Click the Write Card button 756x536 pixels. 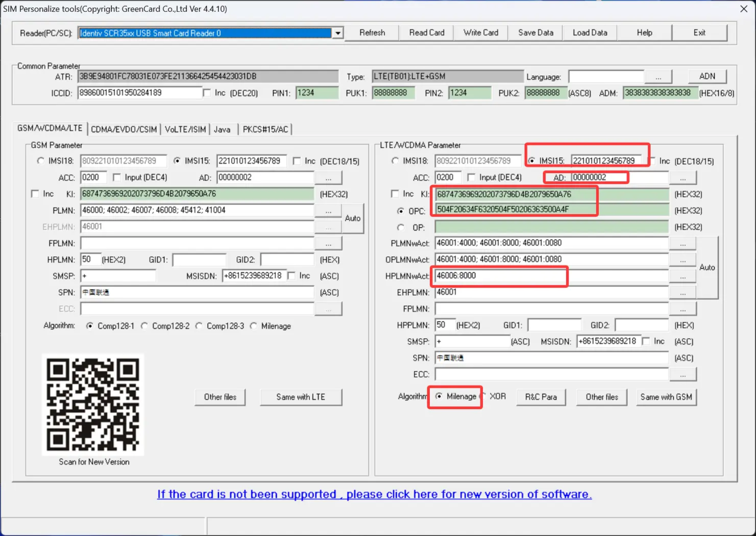point(481,33)
